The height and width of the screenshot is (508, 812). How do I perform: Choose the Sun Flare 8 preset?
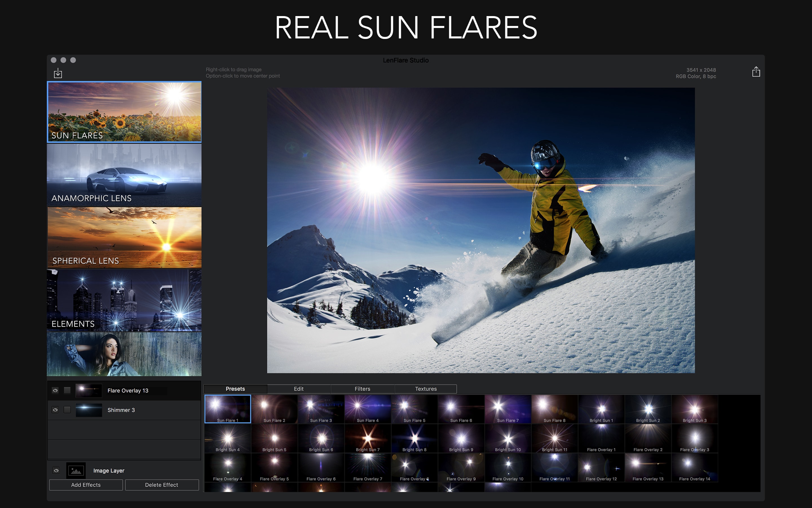tap(555, 409)
